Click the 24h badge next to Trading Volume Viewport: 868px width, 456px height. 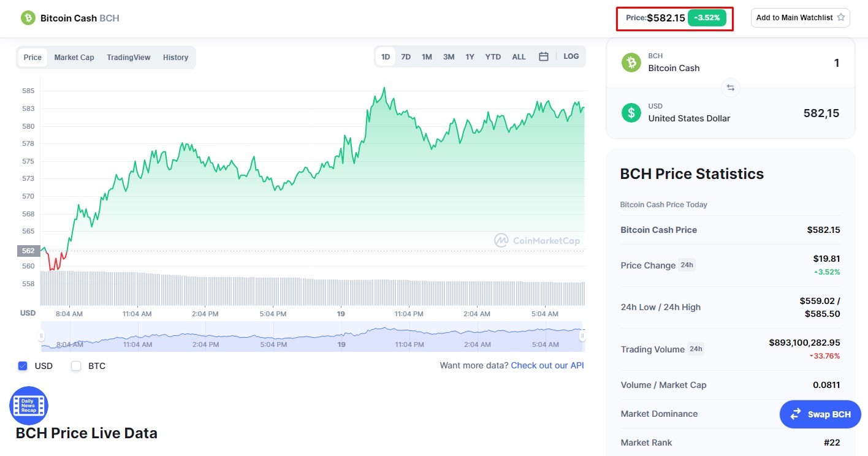coord(696,349)
